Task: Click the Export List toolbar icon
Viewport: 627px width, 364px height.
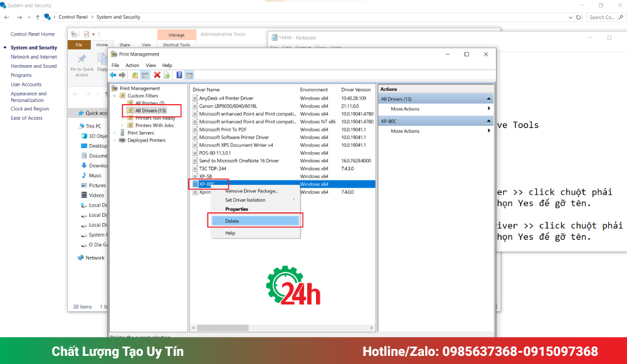Action: [167, 75]
